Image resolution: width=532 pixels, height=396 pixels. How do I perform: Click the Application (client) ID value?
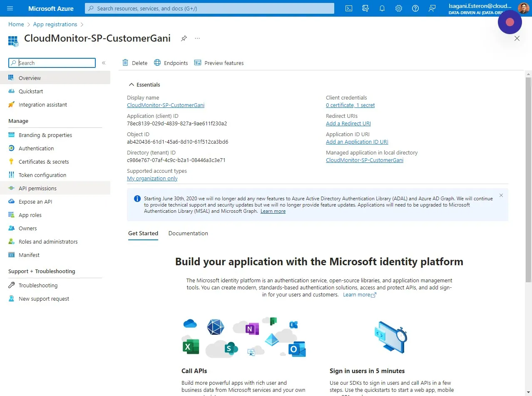click(177, 123)
